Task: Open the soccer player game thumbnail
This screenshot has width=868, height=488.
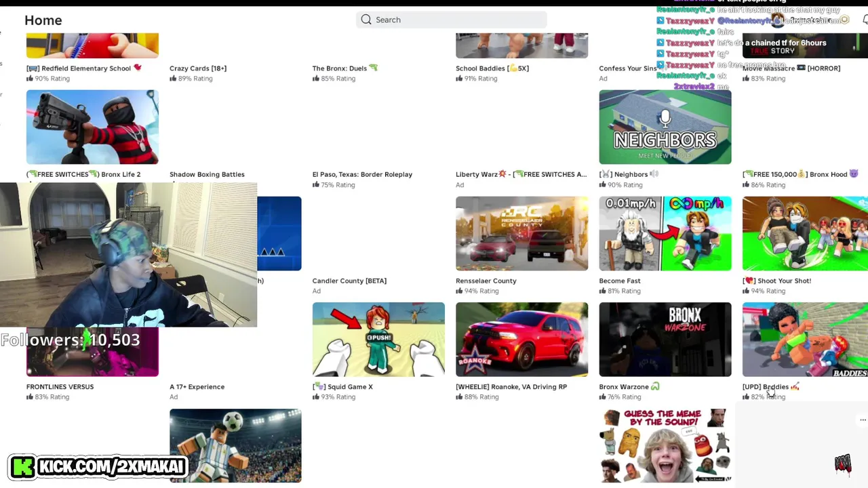Action: [235, 446]
